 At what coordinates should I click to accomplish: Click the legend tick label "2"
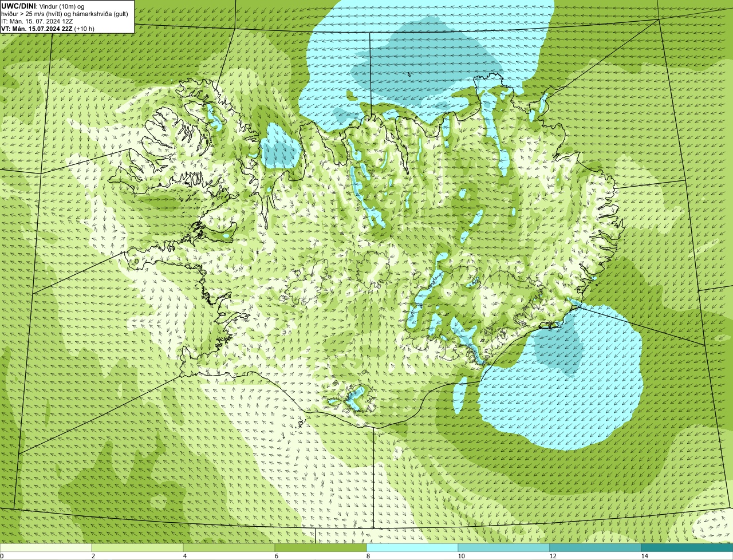point(93,556)
